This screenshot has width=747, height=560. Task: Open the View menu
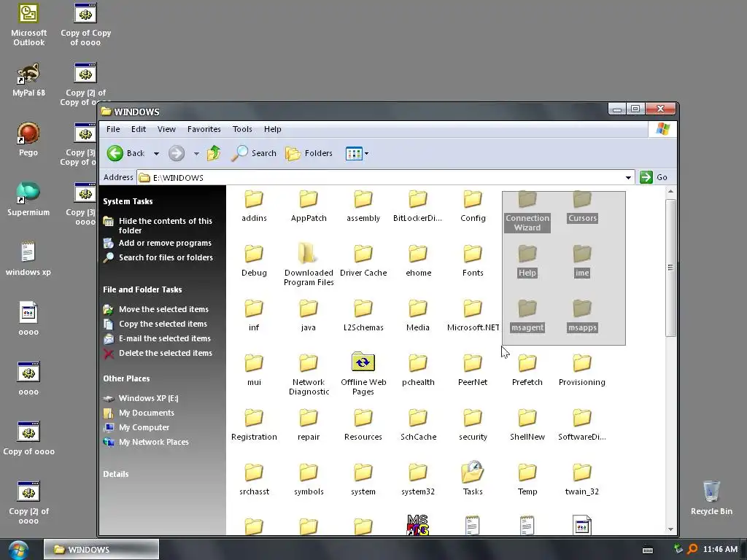(x=167, y=129)
